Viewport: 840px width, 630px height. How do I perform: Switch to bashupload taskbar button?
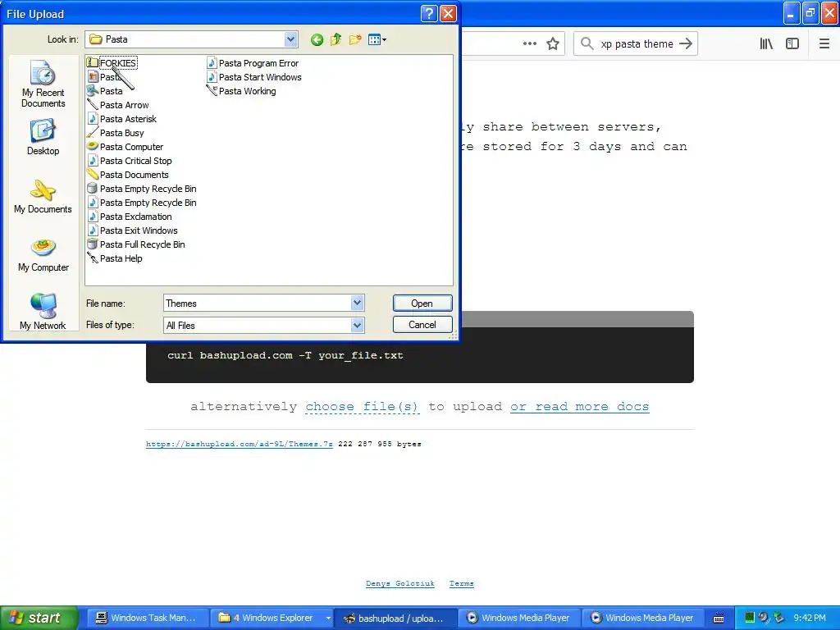(x=396, y=618)
